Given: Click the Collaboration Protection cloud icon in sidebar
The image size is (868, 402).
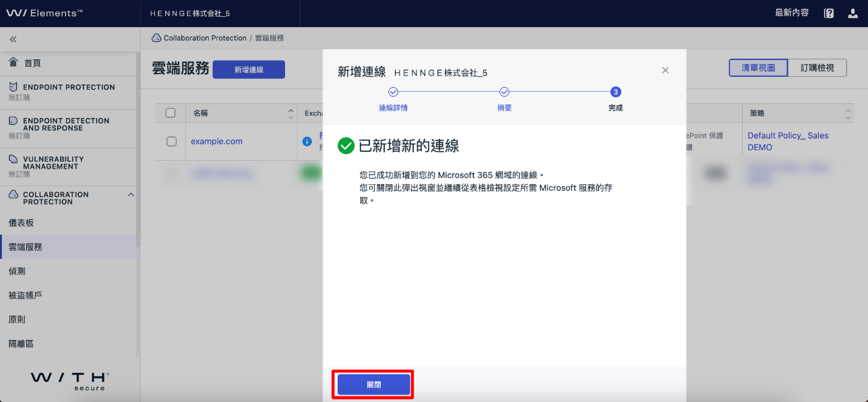Looking at the screenshot, I should tap(13, 195).
